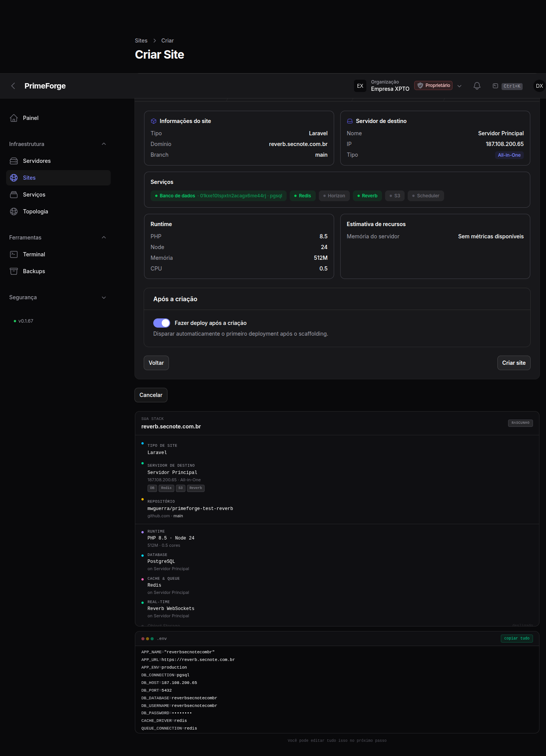Image resolution: width=546 pixels, height=756 pixels.
Task: Open Backups menu item
Action: pos(58,271)
